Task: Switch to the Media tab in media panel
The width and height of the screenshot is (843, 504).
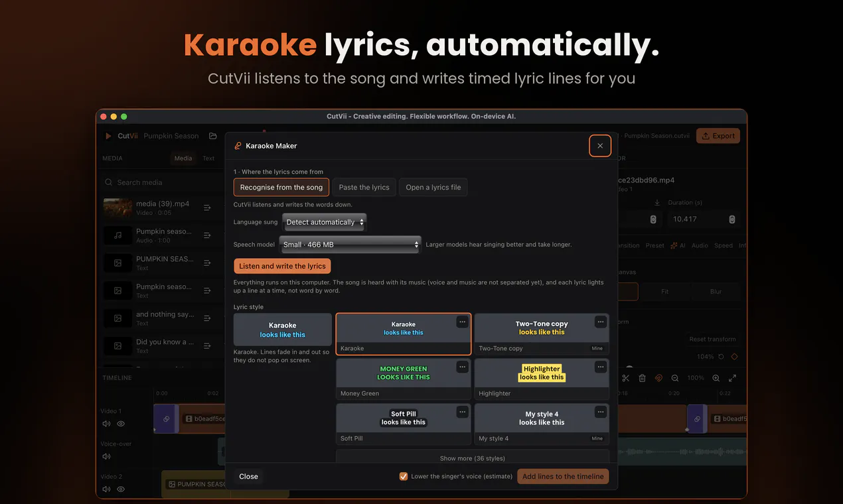Action: tap(183, 158)
